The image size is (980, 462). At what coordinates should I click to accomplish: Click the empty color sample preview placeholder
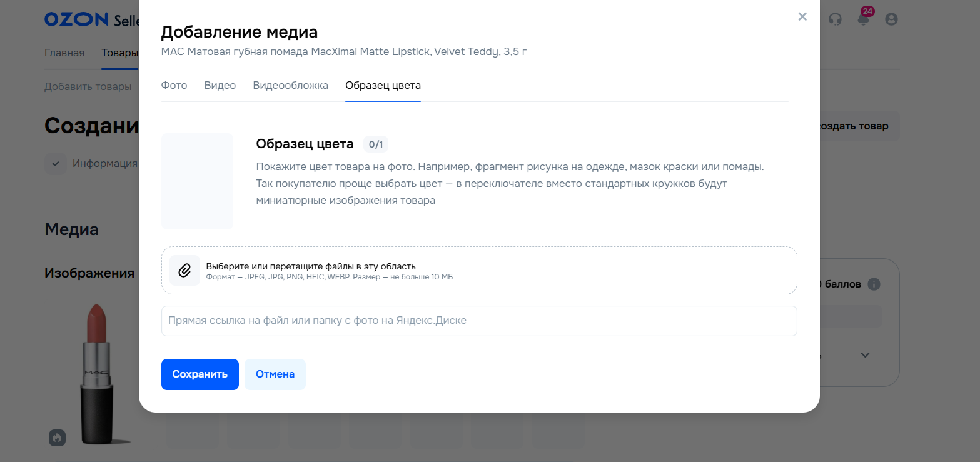[197, 181]
